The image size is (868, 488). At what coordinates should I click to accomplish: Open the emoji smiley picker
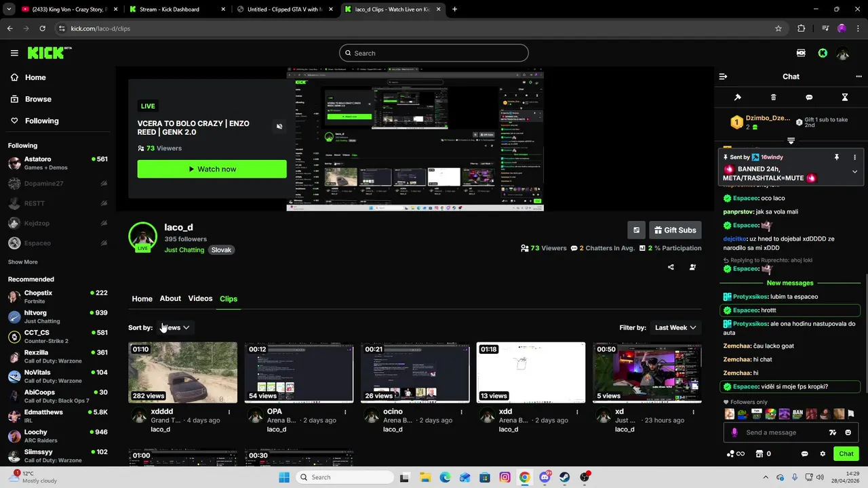pyautogui.click(x=848, y=432)
